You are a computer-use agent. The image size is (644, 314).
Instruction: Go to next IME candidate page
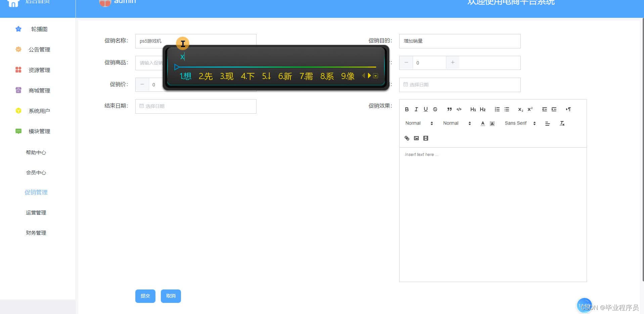coord(369,76)
